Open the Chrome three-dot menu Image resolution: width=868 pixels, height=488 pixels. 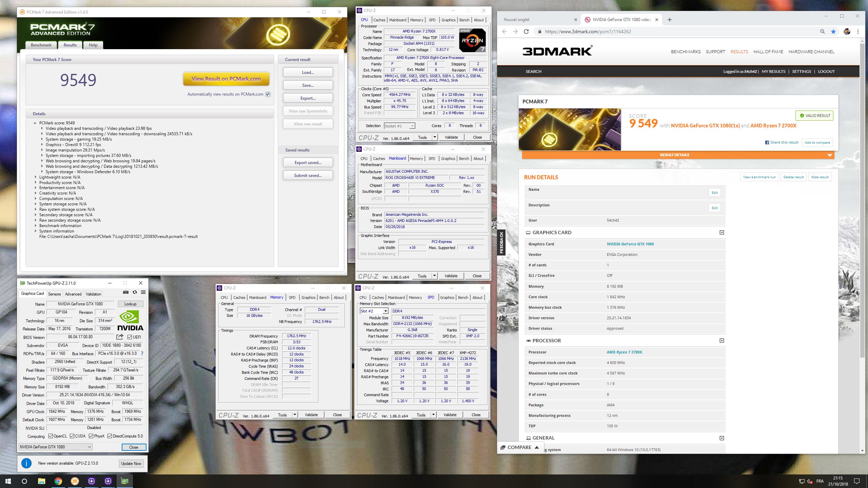pyautogui.click(x=858, y=32)
